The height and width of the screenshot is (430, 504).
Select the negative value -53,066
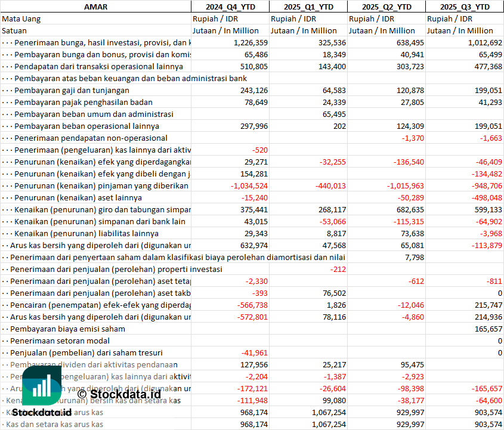(x=333, y=221)
